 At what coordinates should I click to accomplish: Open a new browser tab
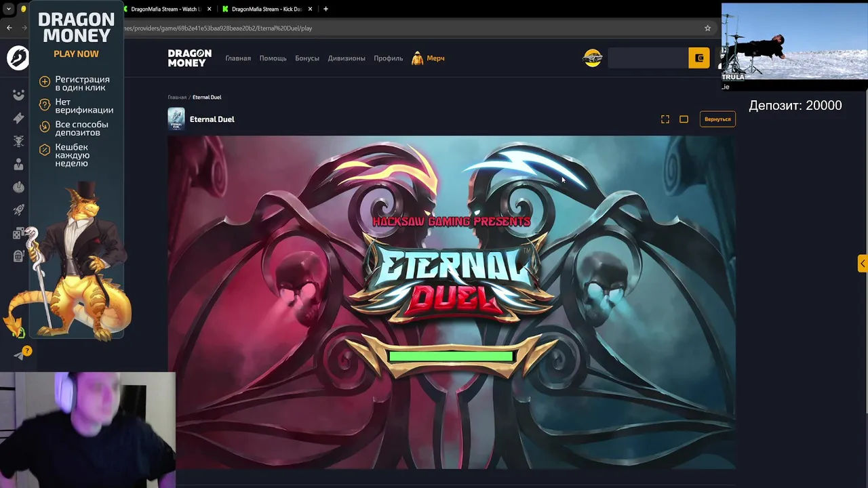click(x=325, y=9)
